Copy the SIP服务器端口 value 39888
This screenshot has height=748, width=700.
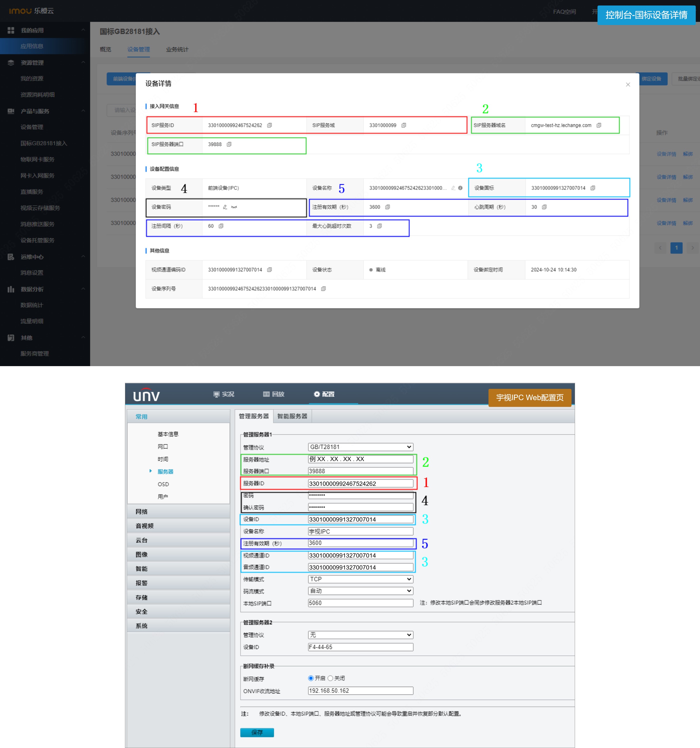point(229,145)
